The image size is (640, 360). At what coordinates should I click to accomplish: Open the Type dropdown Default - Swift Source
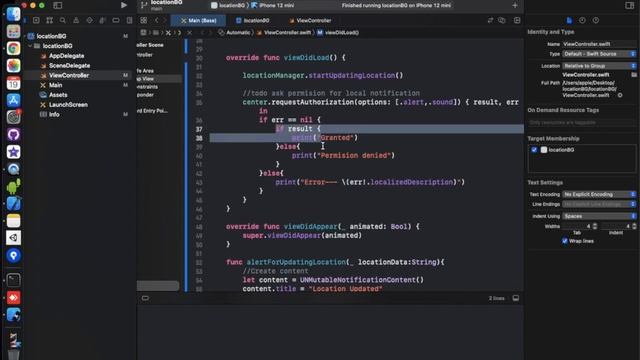[599, 54]
